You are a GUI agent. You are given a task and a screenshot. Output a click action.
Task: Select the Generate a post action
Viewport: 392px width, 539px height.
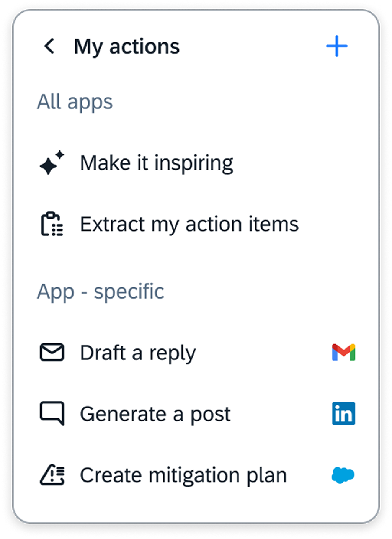point(155,414)
